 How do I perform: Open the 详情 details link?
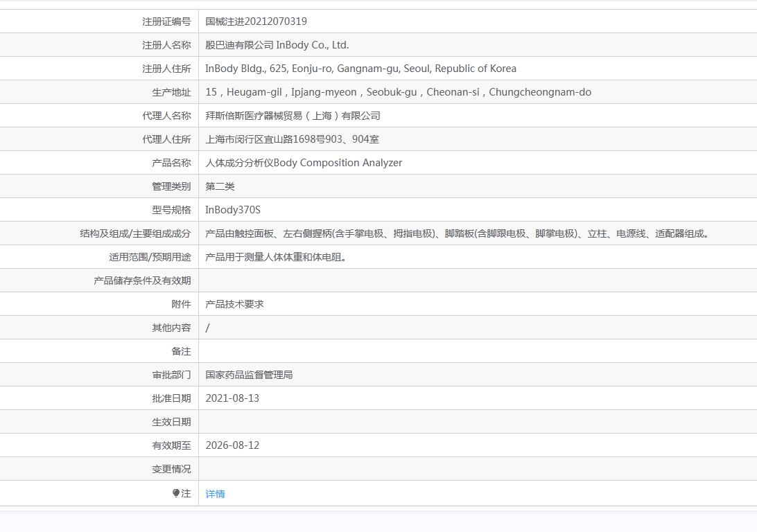coord(215,494)
